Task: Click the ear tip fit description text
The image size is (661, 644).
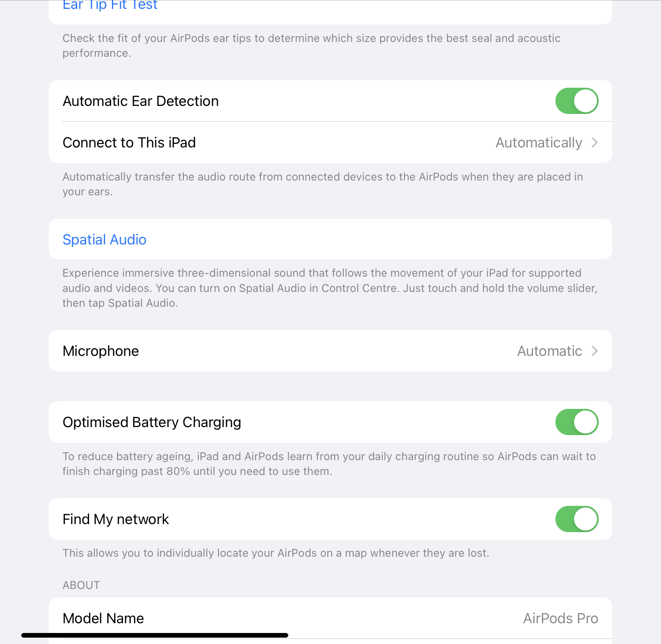Action: [x=311, y=45]
